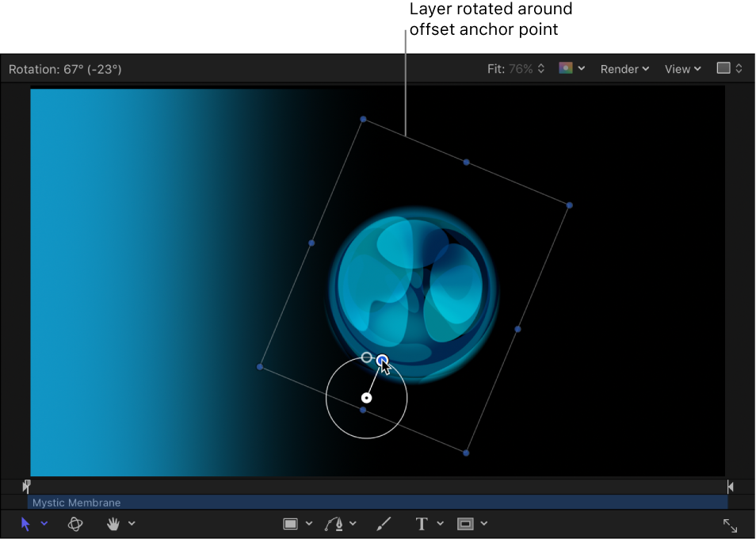The width and height of the screenshot is (756, 539).
Task: Select the Text tool
Action: pos(420,523)
